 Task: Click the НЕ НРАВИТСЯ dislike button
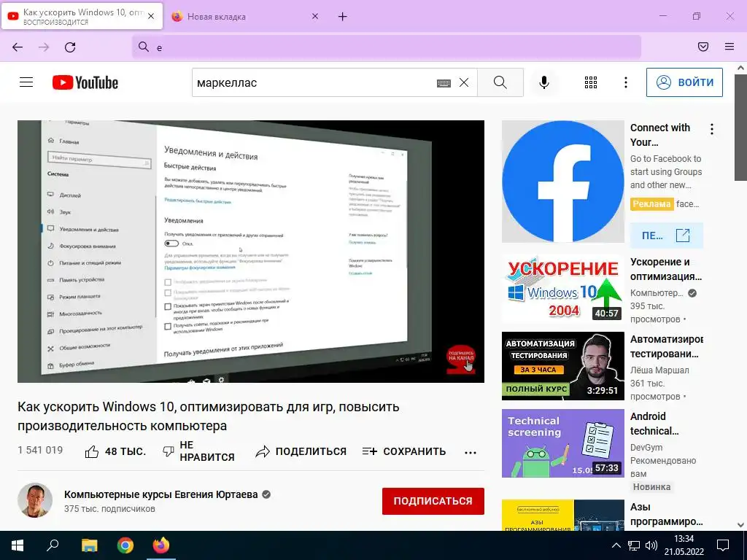(198, 451)
